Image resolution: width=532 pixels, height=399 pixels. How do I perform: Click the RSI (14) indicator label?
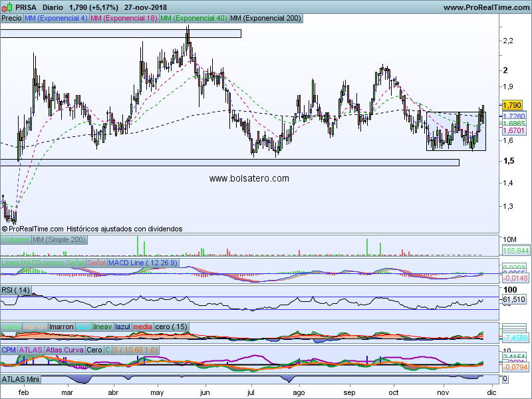pos(16,290)
